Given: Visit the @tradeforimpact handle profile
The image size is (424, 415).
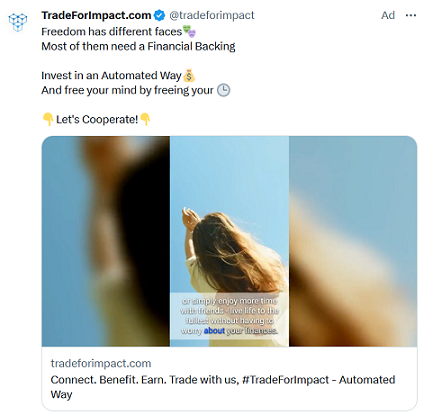Looking at the screenshot, I should 212,15.
